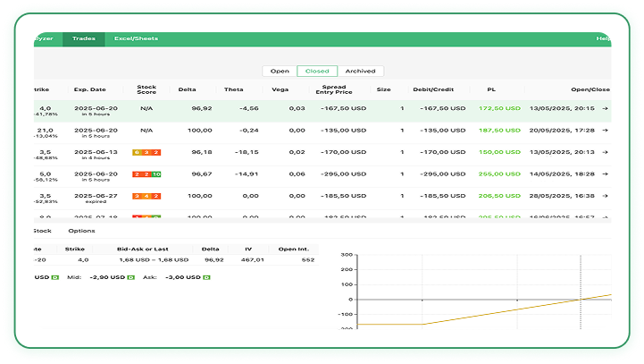644x364 pixels.
Task: Sort by PL column header
Action: click(491, 89)
